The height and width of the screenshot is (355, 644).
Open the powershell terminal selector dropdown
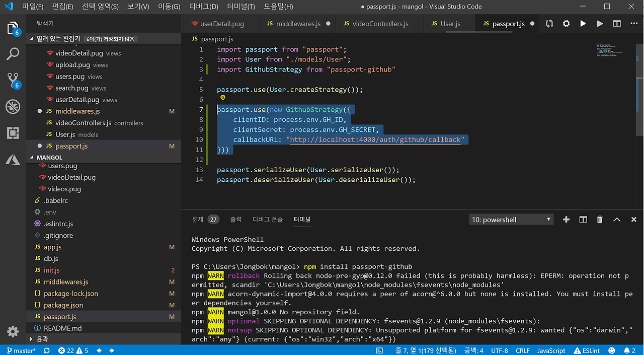tap(511, 220)
